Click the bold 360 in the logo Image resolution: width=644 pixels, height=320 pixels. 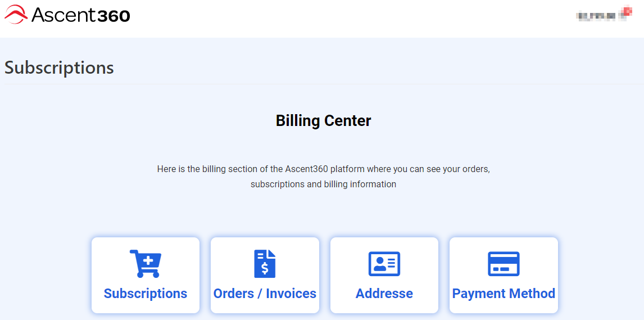[x=112, y=16]
